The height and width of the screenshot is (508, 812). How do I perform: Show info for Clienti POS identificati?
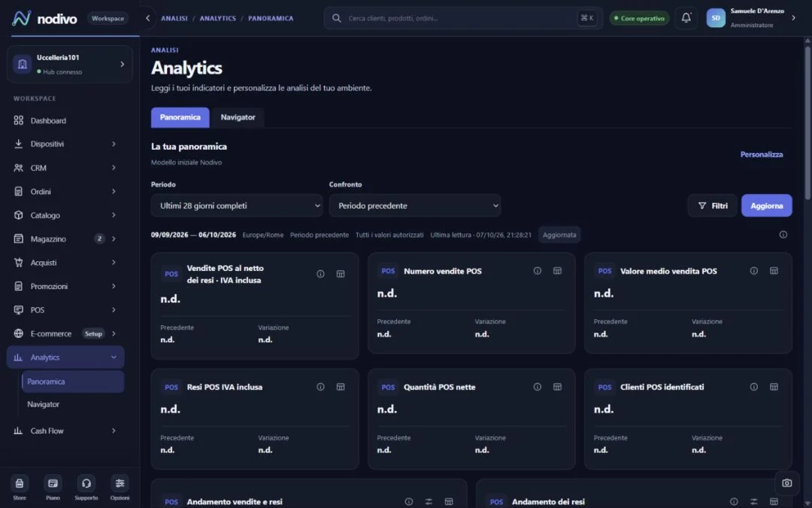click(754, 388)
